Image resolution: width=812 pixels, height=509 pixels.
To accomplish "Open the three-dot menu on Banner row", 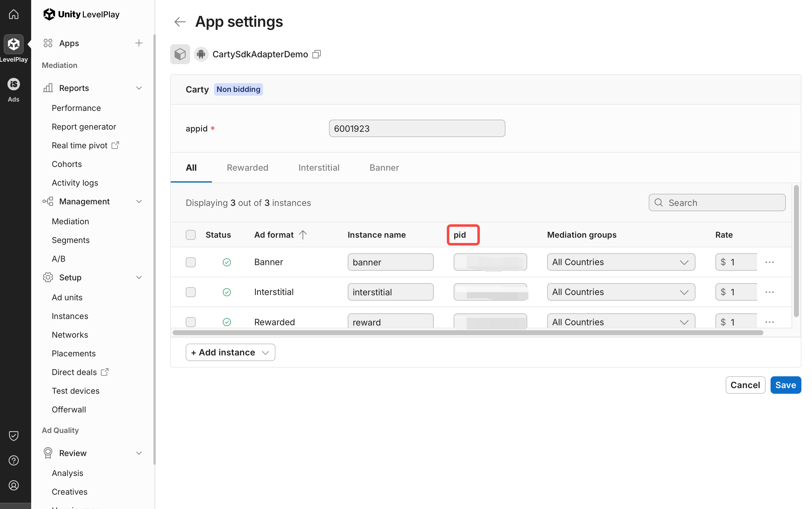I will pyautogui.click(x=770, y=262).
